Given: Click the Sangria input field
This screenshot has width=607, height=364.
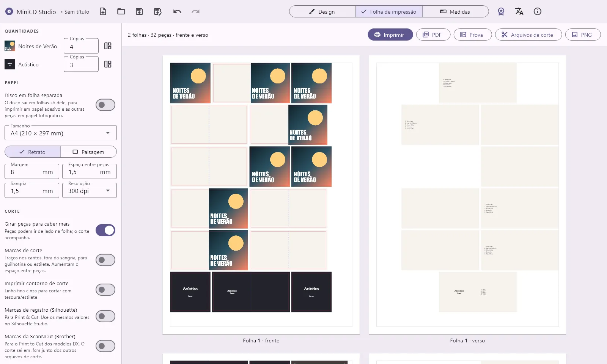Looking at the screenshot, I should coord(32,191).
